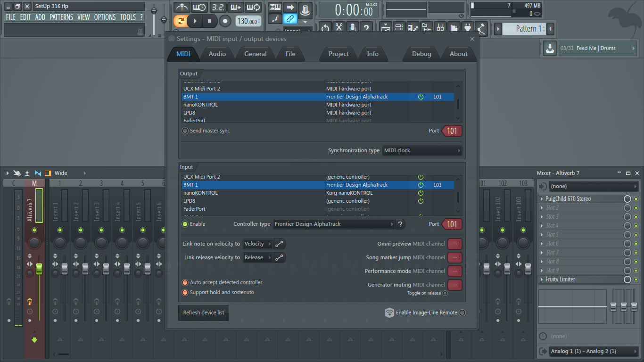644x362 pixels.
Task: Mute Insert 1 using its green light
Action: click(59, 230)
